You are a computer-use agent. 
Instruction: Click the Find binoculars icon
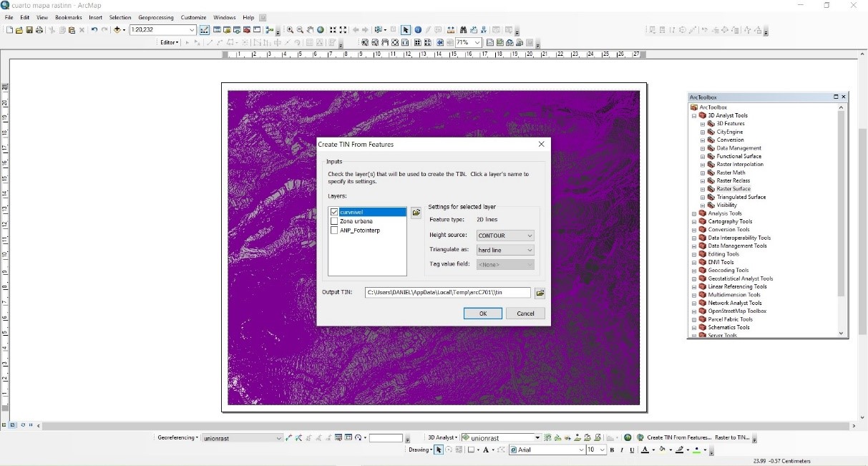pos(463,30)
